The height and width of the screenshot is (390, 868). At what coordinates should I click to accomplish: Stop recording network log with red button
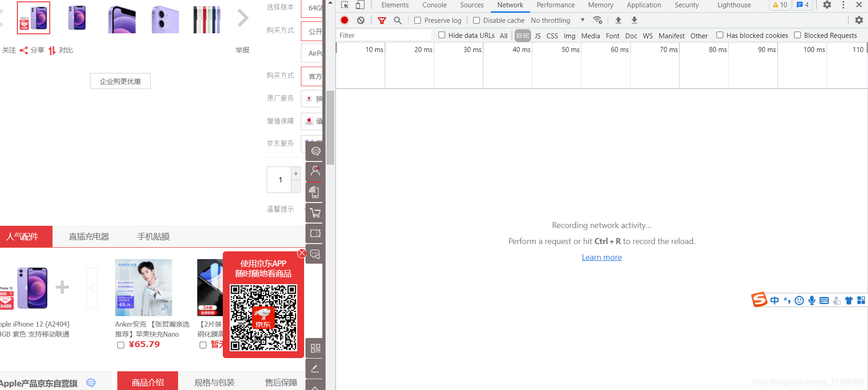click(345, 20)
